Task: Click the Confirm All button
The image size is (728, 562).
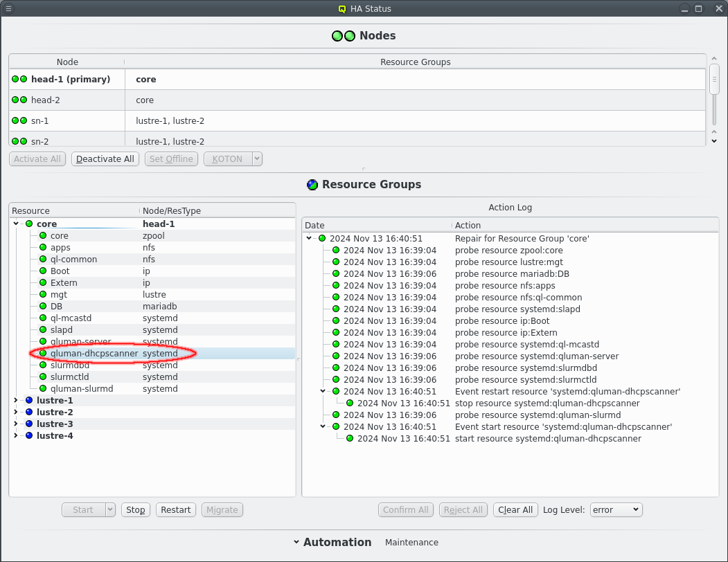Action: click(406, 509)
